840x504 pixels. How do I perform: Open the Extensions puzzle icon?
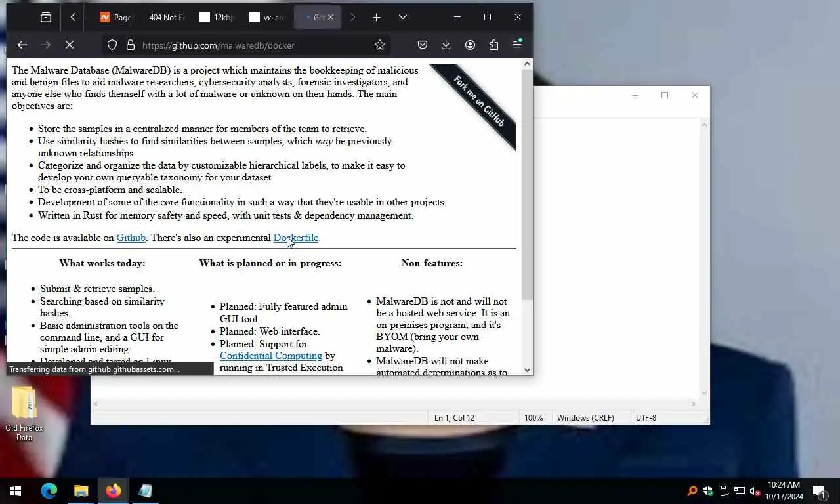point(493,45)
